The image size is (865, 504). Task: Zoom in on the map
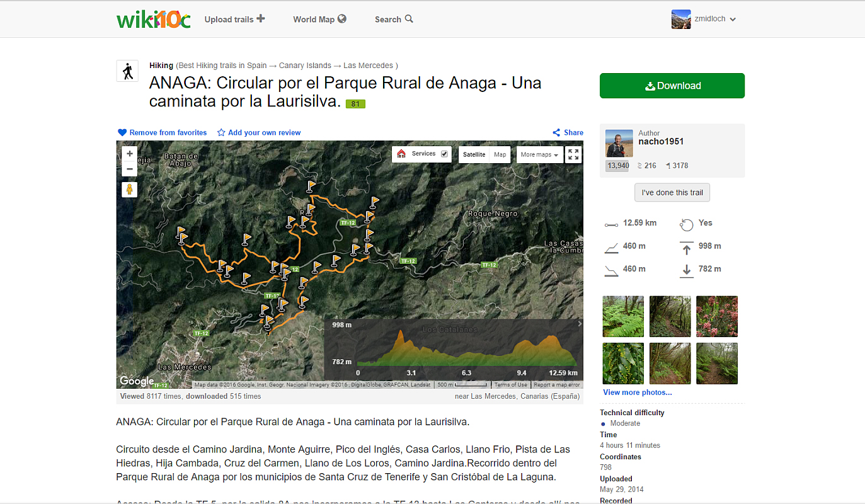pos(130,154)
